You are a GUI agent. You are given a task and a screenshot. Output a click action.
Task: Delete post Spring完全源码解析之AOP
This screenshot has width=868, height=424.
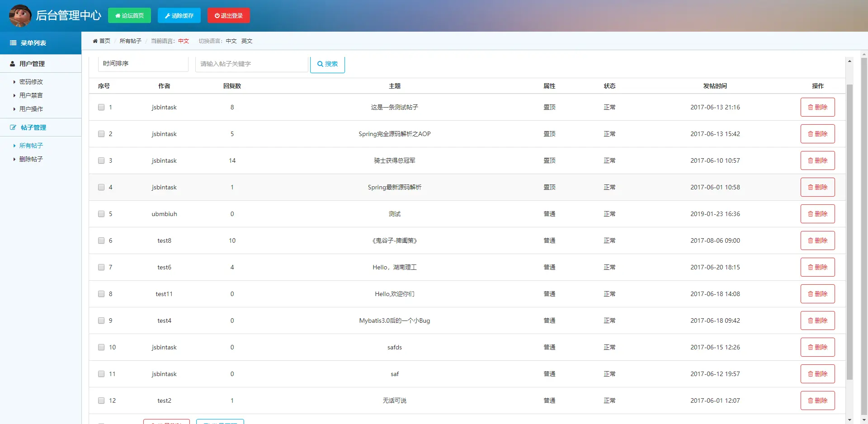click(817, 134)
